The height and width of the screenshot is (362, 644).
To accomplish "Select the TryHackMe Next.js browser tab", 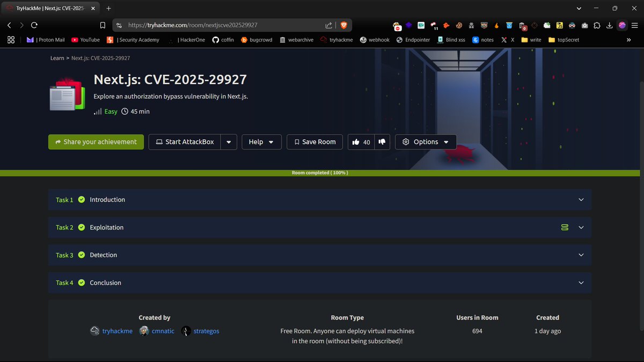I will [51, 9].
